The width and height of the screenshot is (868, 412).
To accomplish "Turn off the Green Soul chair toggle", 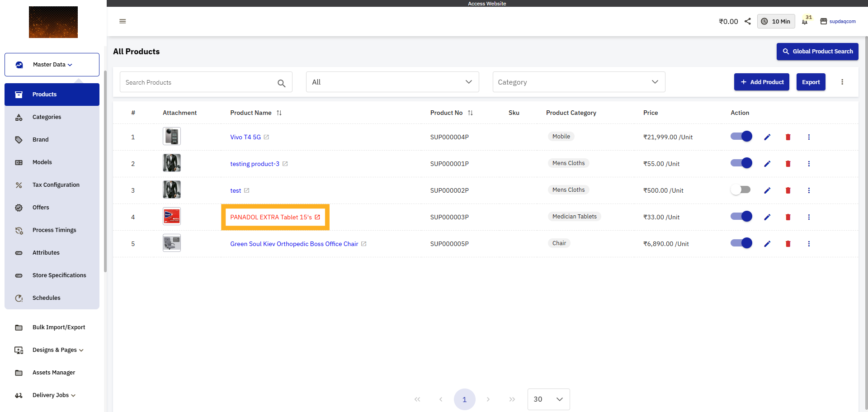I will pos(741,243).
